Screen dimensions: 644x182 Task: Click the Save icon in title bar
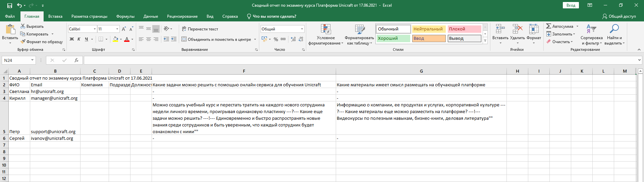click(10, 5)
